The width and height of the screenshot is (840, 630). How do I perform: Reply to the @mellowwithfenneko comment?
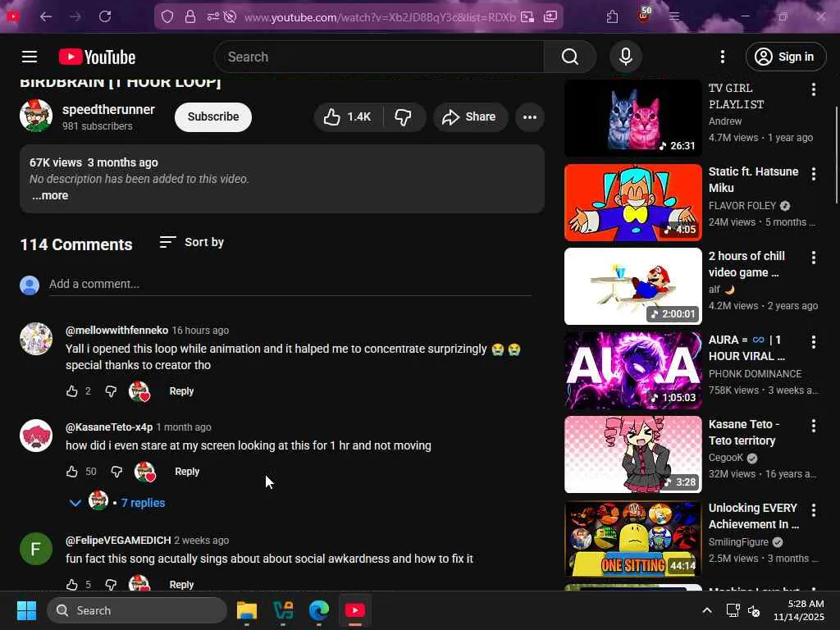click(181, 391)
